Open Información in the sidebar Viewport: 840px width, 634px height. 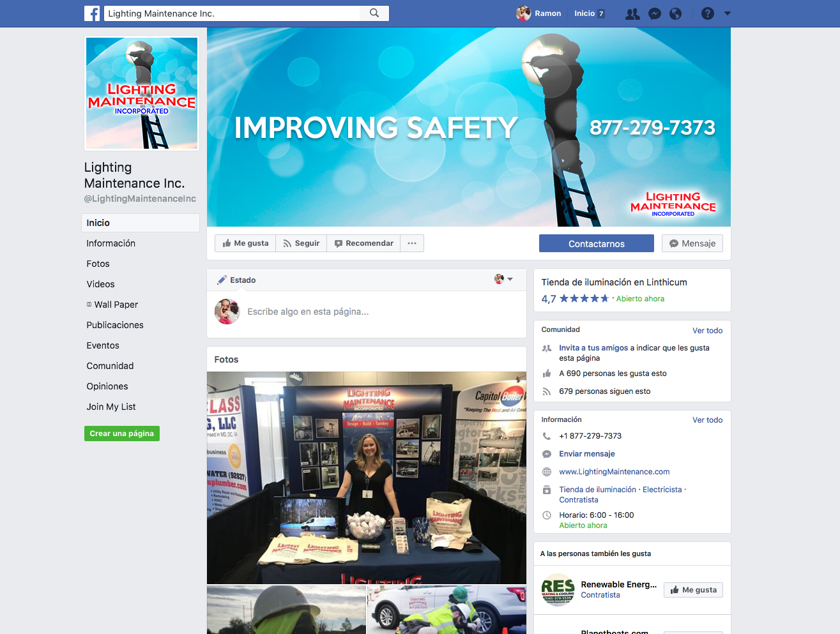111,243
